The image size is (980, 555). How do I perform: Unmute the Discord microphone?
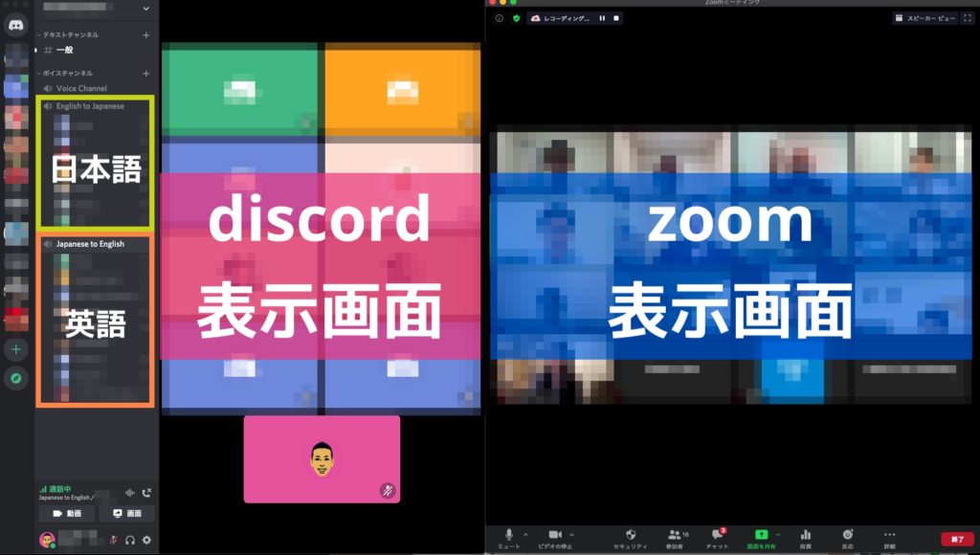[114, 540]
